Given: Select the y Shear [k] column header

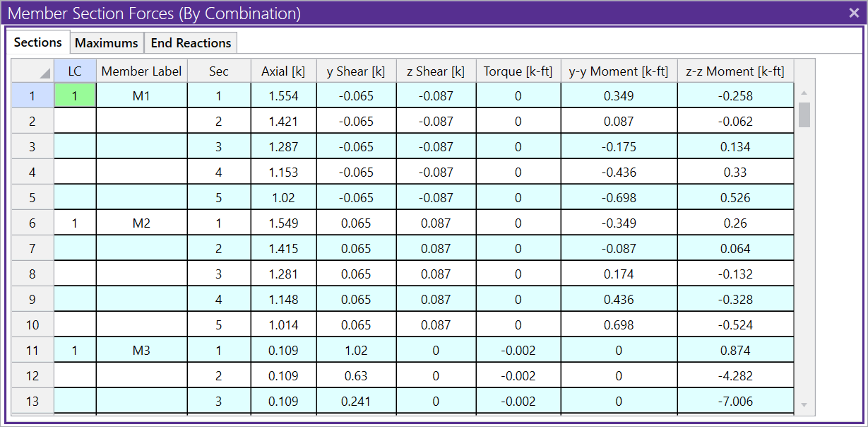Looking at the screenshot, I should point(356,71).
